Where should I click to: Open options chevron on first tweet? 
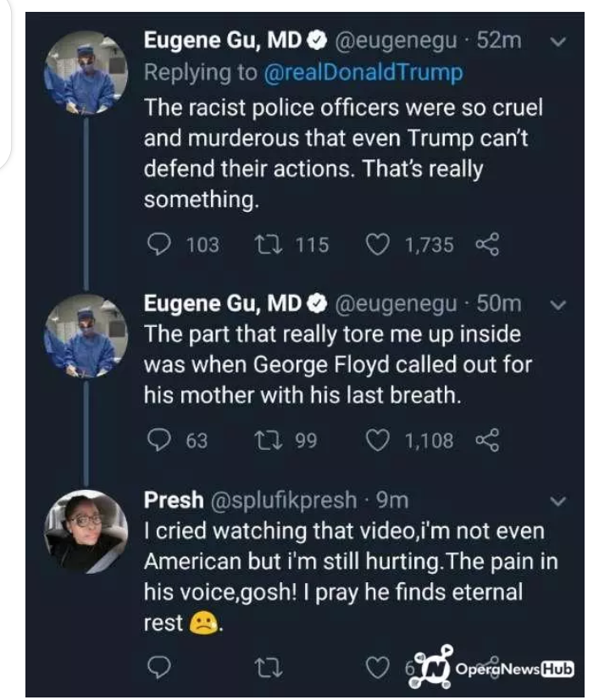pos(556,40)
